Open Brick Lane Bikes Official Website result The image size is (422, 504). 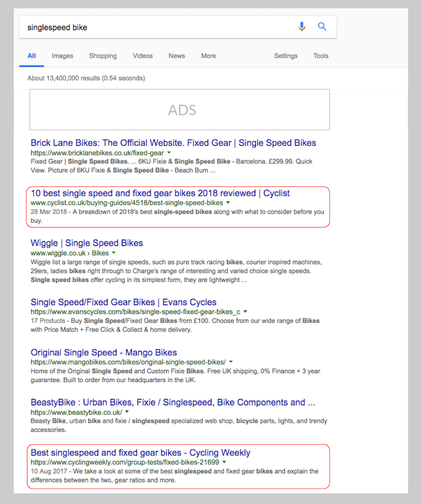(x=174, y=142)
